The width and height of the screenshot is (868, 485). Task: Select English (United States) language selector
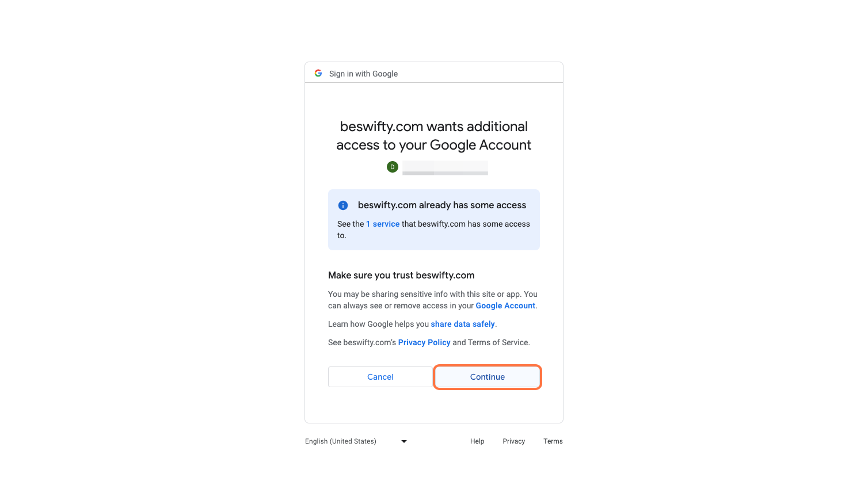click(x=356, y=441)
